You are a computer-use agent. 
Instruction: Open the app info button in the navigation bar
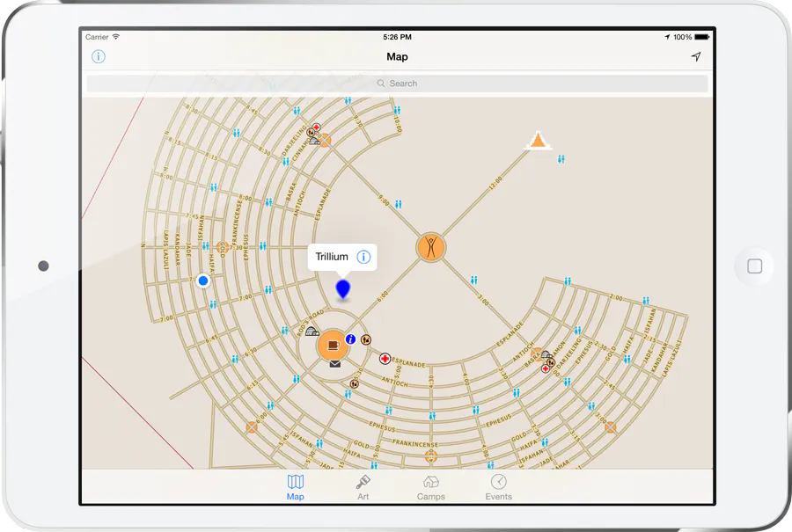coord(99,56)
